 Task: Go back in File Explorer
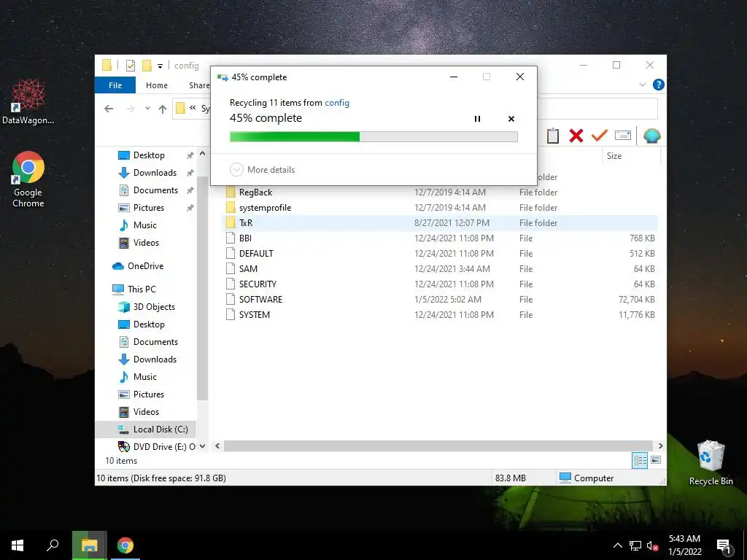tap(109, 109)
